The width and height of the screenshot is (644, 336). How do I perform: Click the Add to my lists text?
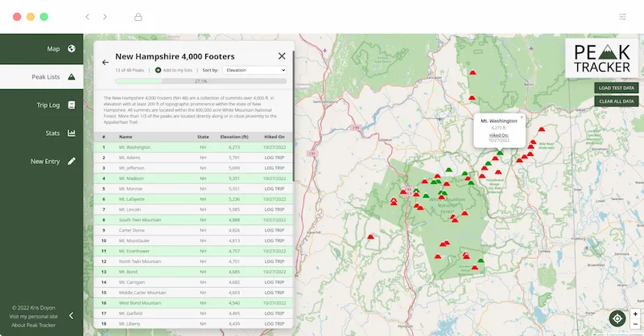177,70
